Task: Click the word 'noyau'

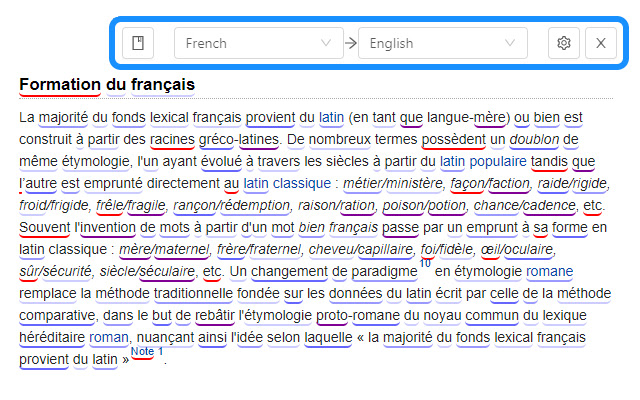Action: (x=442, y=316)
